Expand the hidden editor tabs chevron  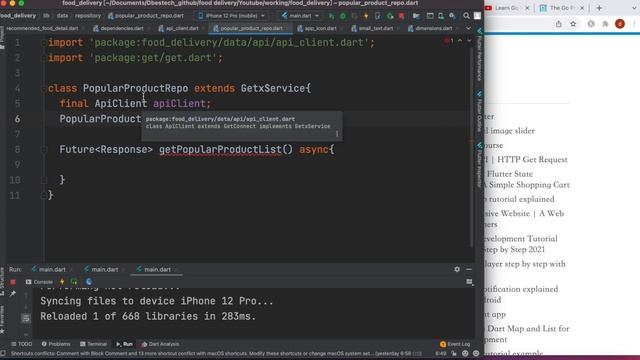coord(468,29)
